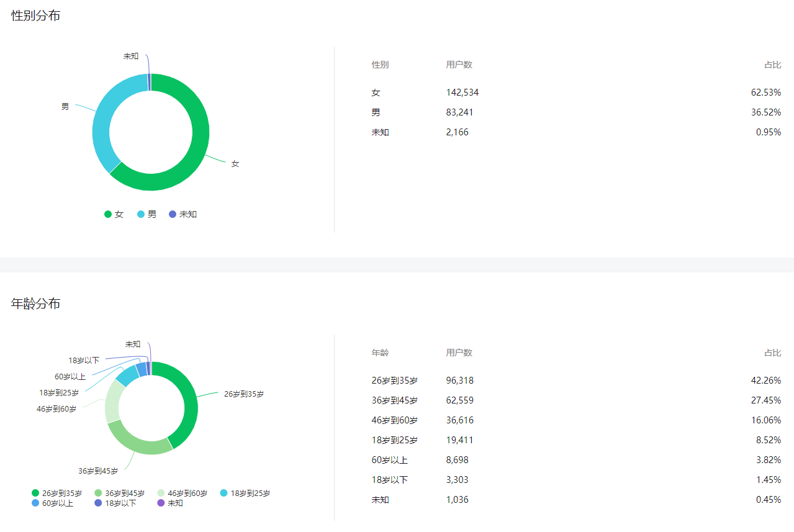This screenshot has height=532, width=794.
Task: Click the 0.95% percentage cell
Action: (x=769, y=132)
